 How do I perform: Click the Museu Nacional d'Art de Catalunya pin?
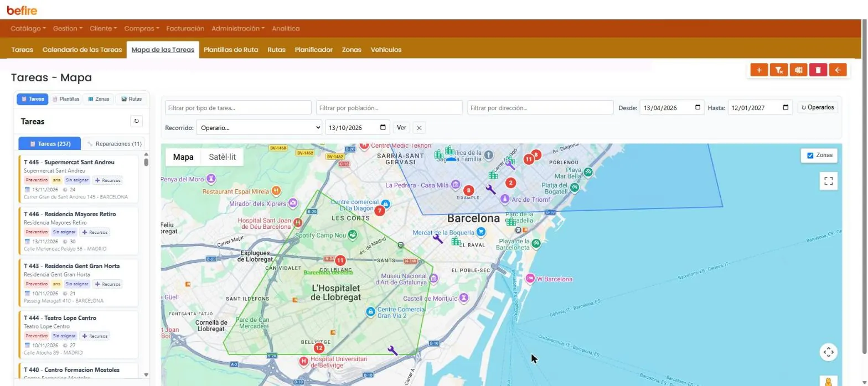point(435,279)
